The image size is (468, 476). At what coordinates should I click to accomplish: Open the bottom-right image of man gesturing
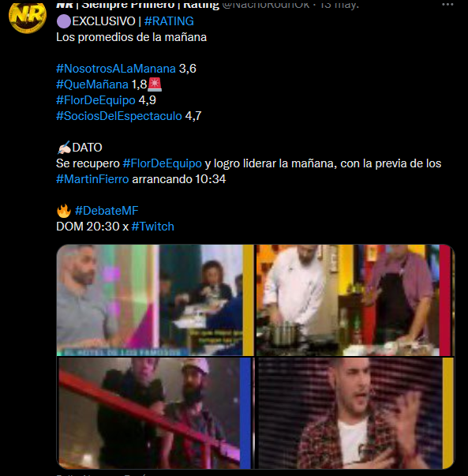click(x=355, y=413)
